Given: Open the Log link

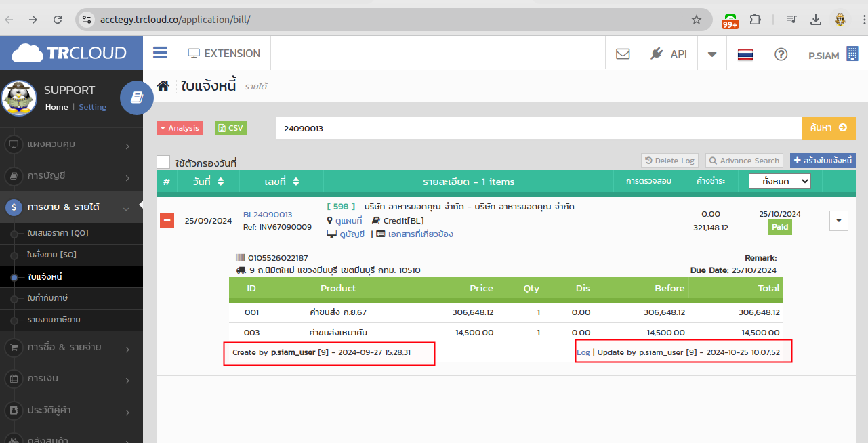Looking at the screenshot, I should [583, 352].
